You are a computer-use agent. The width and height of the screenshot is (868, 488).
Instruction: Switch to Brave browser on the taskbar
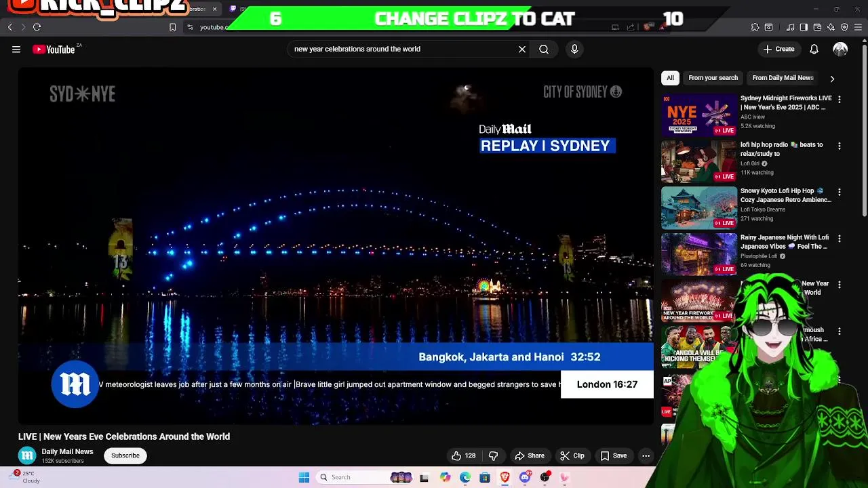[x=505, y=477]
